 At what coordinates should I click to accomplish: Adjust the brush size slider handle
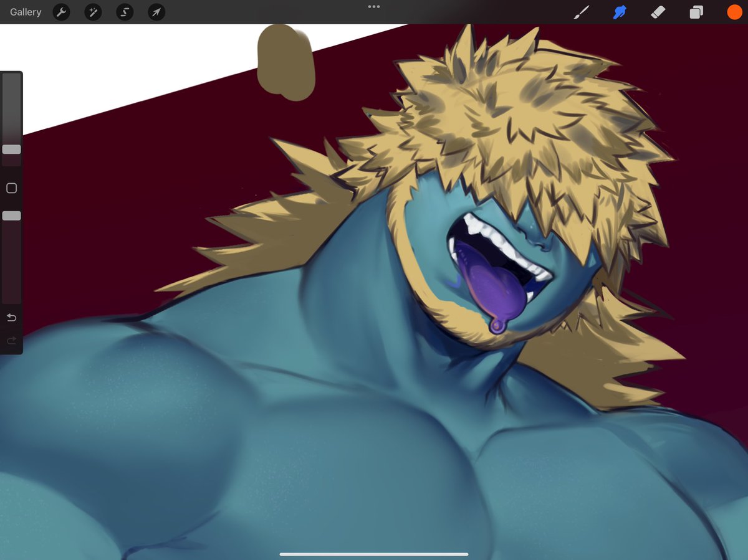11,149
